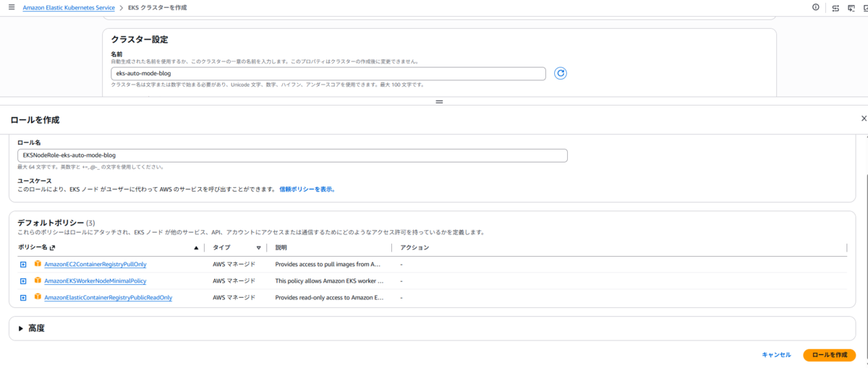868x368 pixels.
Task: Click external link icon beside ポリシー名
Action: pyautogui.click(x=52, y=247)
